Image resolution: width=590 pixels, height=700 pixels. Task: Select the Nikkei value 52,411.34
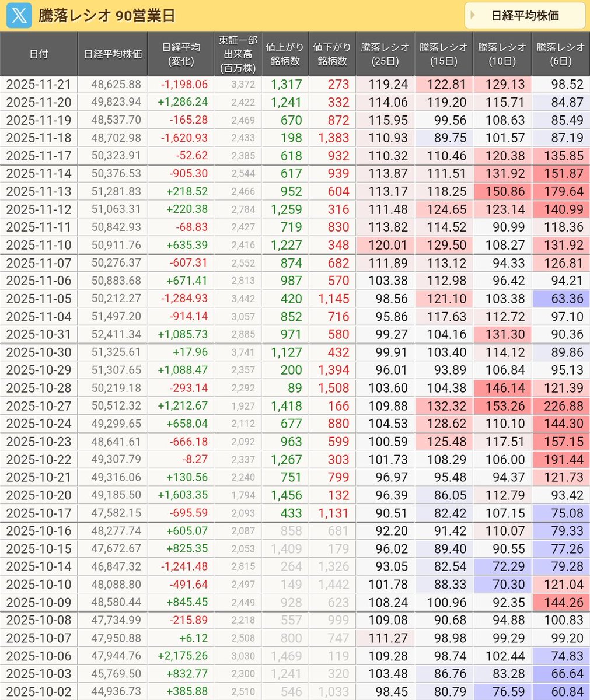(116, 334)
